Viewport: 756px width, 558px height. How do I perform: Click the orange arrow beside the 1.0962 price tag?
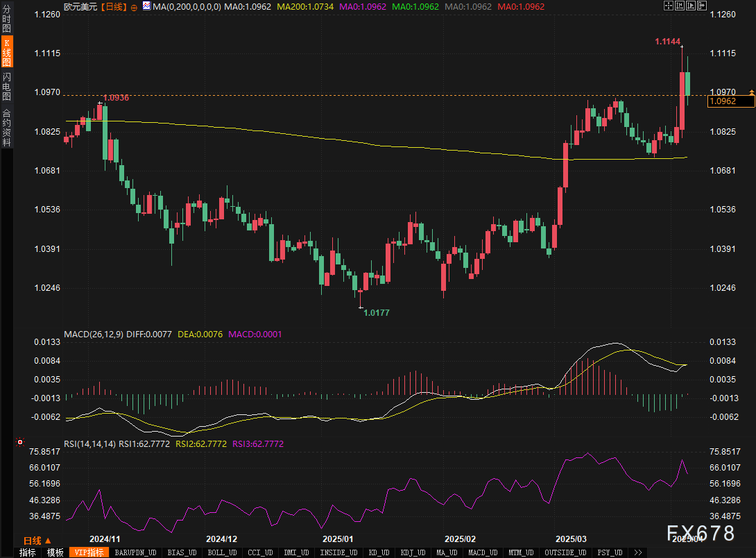point(751,92)
